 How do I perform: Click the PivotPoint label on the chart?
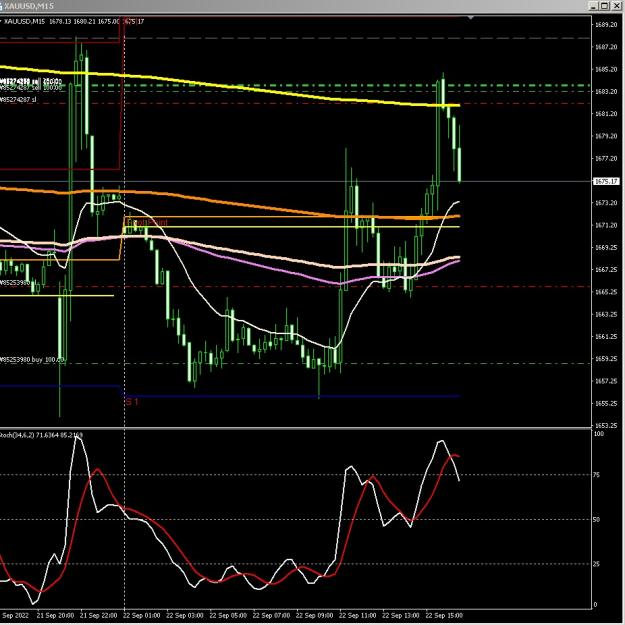(147, 222)
